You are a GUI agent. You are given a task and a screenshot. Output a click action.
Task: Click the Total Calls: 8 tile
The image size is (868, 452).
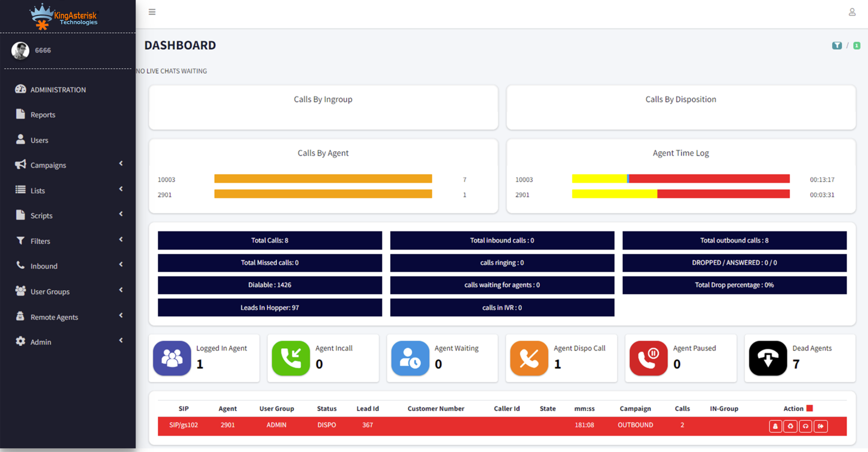click(x=270, y=240)
